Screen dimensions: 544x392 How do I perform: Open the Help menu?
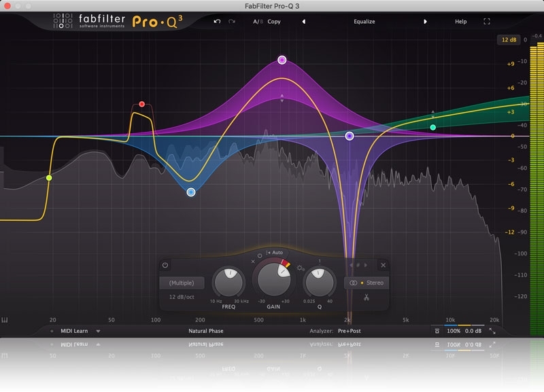coord(461,22)
